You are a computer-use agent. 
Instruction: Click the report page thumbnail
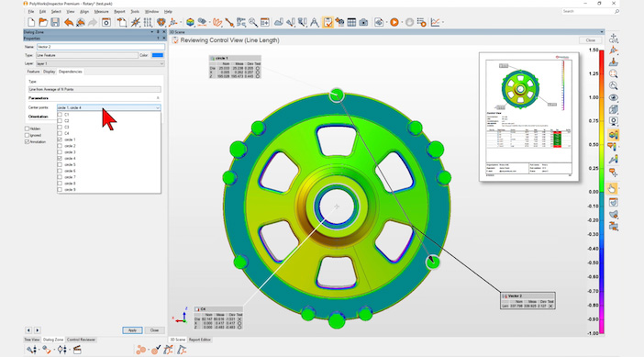pos(529,117)
